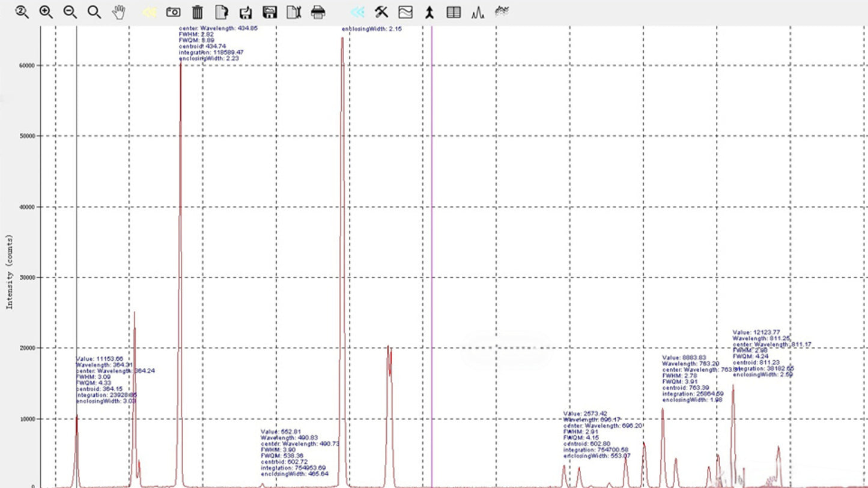Click the wavy curve graph icon
This screenshot has height=488, width=868.
click(405, 12)
